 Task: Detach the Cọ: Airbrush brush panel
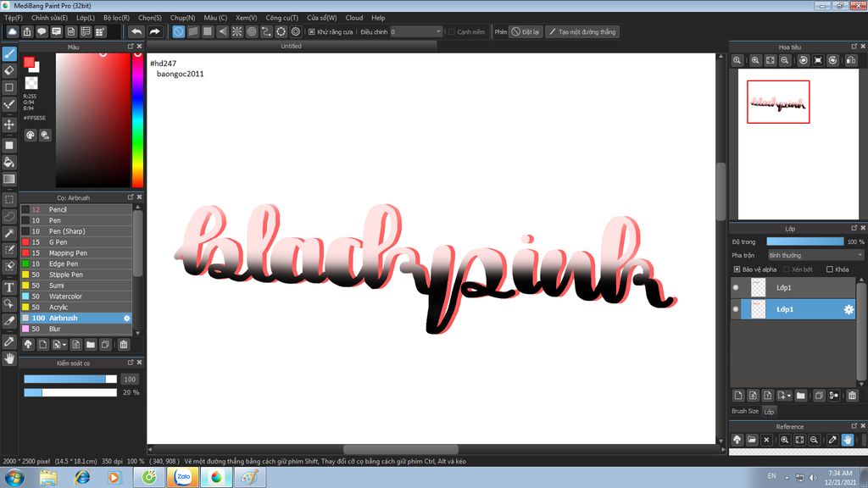131,197
